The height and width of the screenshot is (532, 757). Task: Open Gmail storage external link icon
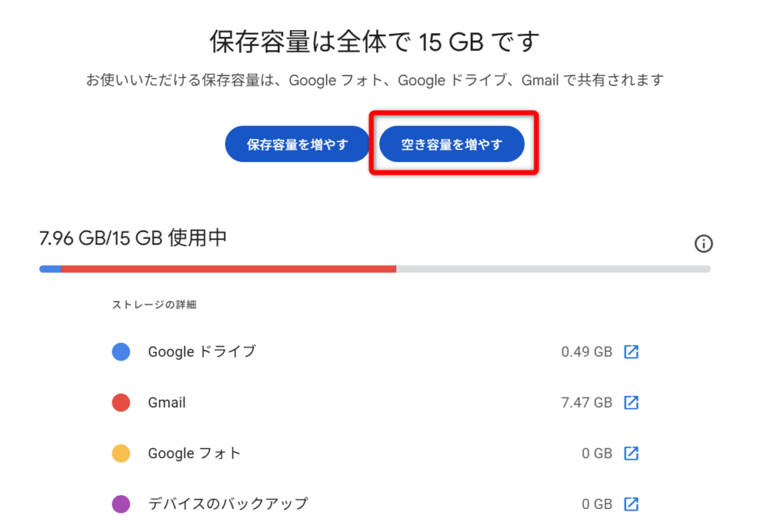click(x=631, y=403)
